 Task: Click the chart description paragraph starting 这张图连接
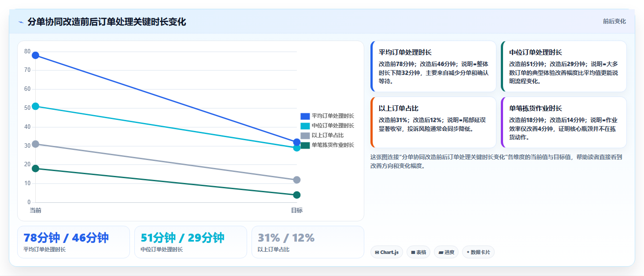[x=496, y=161]
